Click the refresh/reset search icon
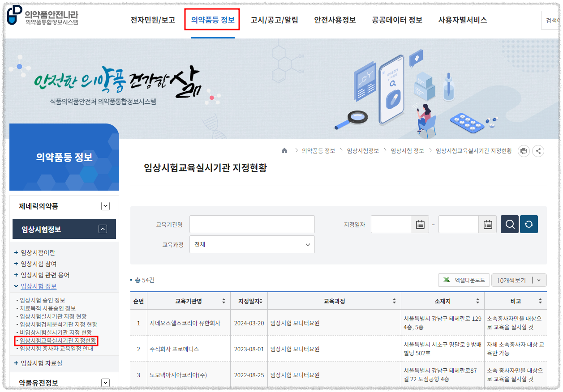 (529, 224)
